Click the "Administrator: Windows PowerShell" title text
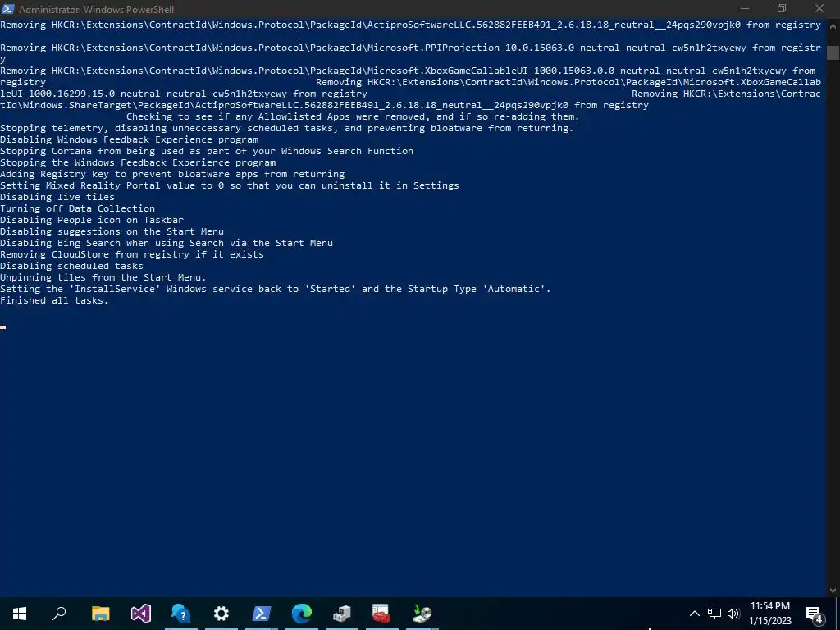 click(97, 9)
